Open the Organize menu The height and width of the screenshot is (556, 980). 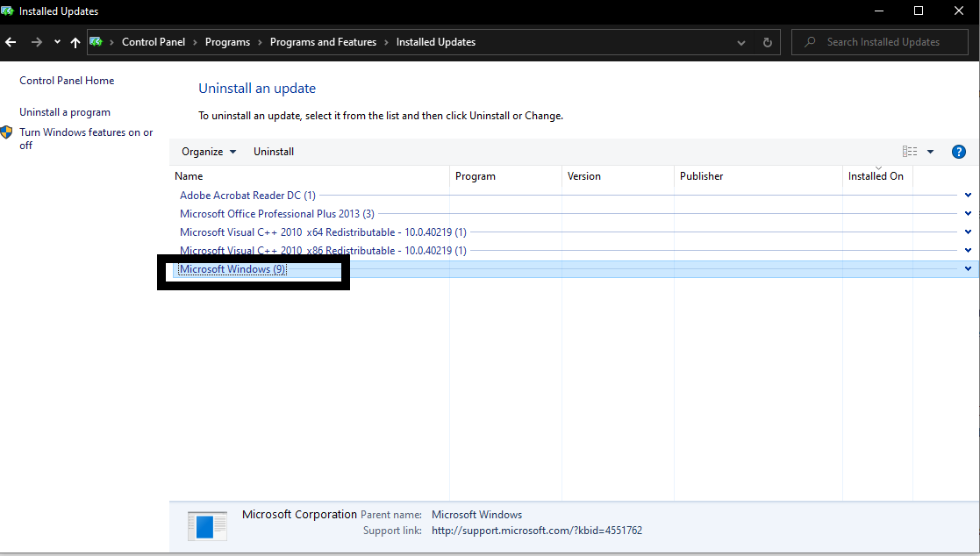pos(209,152)
